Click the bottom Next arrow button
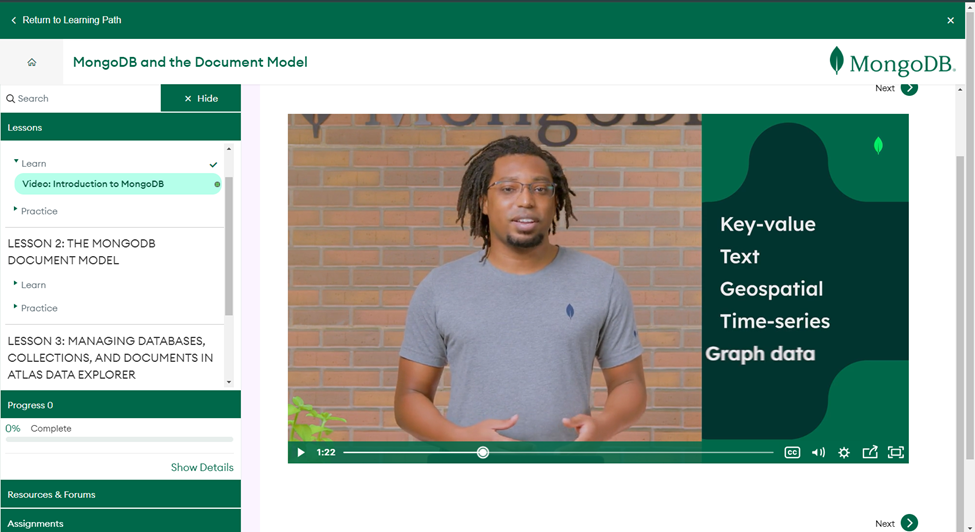Viewport: 975px width, 532px height. [909, 523]
